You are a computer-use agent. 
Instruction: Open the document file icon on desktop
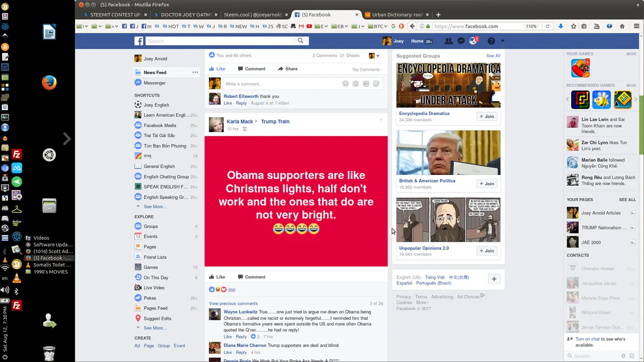[x=49, y=32]
